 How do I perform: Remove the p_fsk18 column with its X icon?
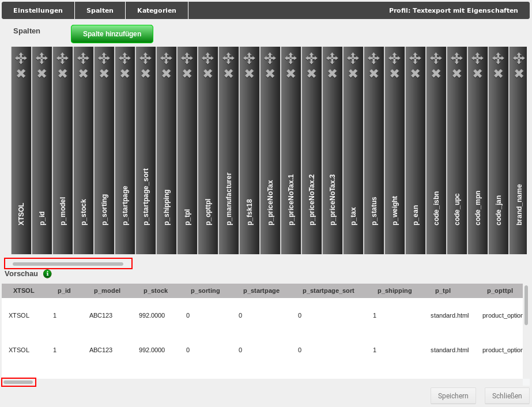(249, 73)
